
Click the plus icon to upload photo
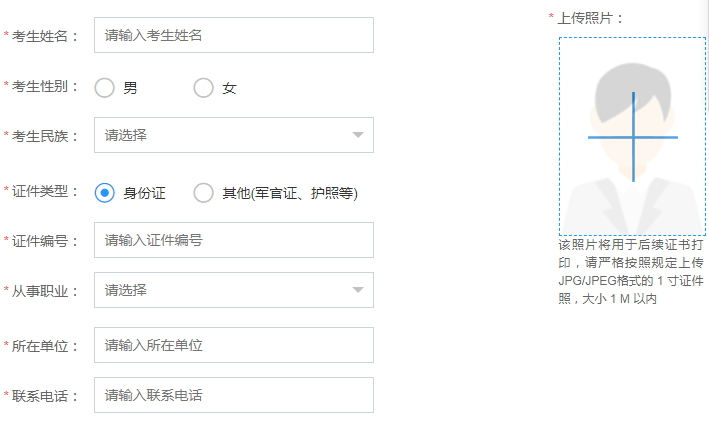pos(632,137)
